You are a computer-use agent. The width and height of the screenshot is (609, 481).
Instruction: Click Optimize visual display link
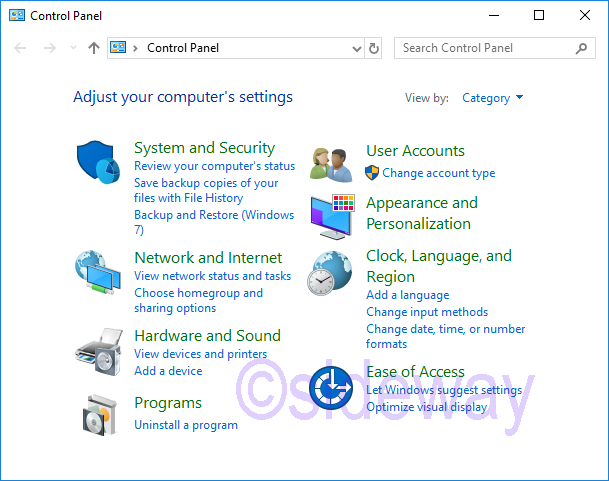426,407
